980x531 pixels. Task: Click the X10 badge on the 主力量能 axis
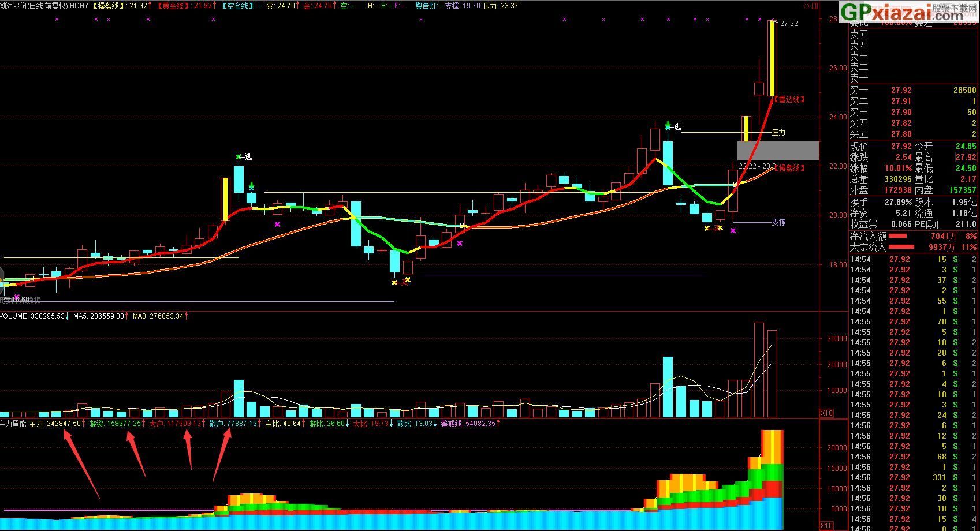tap(826, 526)
